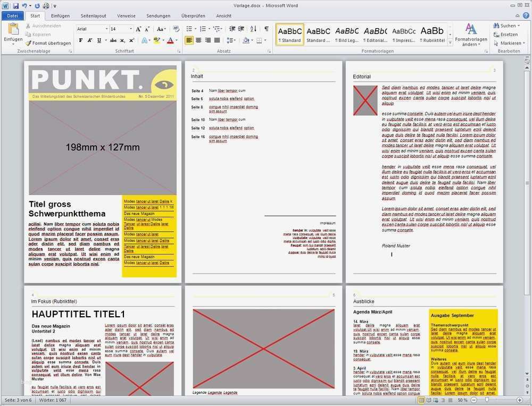Switch to full screen reading view in the status bar
The width and height of the screenshot is (532, 406).
[429, 400]
